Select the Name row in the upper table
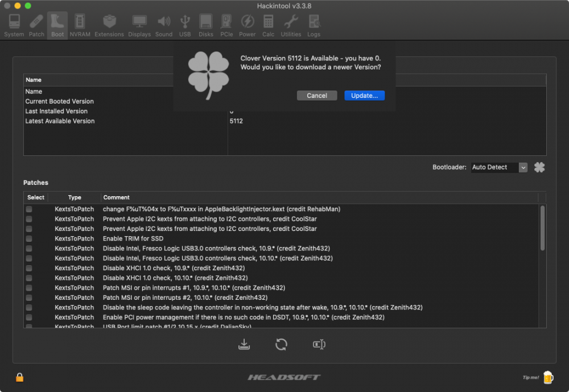 [x=285, y=92]
